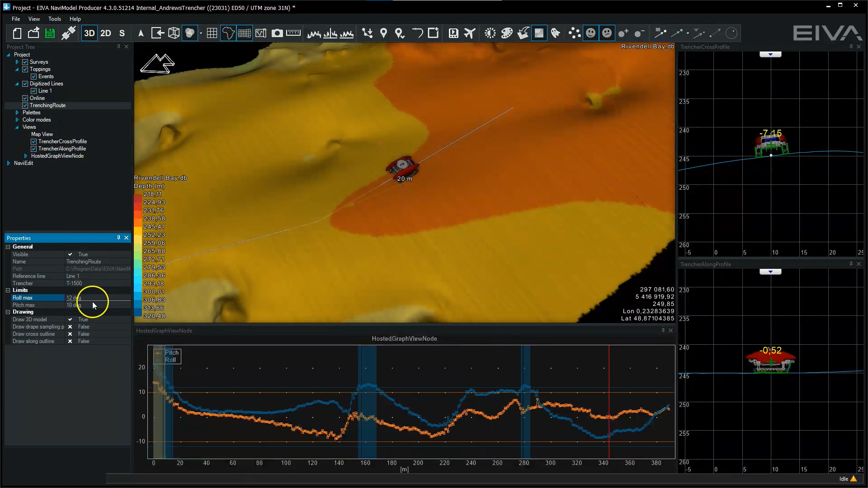
Task: Expand the NaviEdit tree node
Action: pyautogui.click(x=9, y=163)
